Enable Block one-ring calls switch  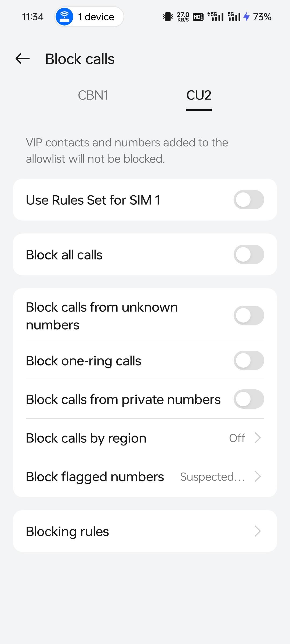click(249, 360)
